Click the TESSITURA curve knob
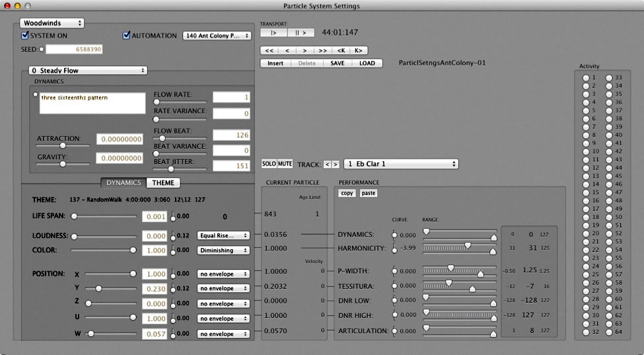Screen dimensions: 644x355 (x=394, y=286)
